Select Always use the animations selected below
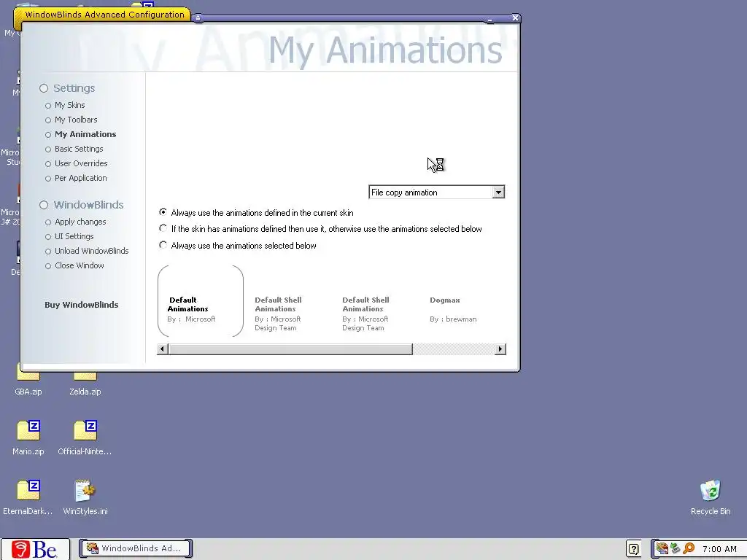The width and height of the screenshot is (747, 560). (163, 245)
